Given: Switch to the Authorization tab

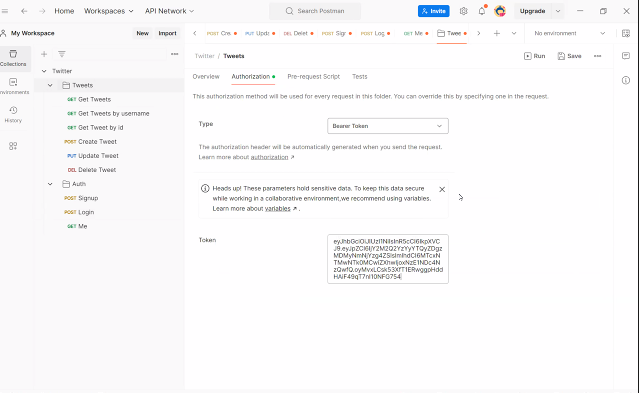Looking at the screenshot, I should (253, 77).
